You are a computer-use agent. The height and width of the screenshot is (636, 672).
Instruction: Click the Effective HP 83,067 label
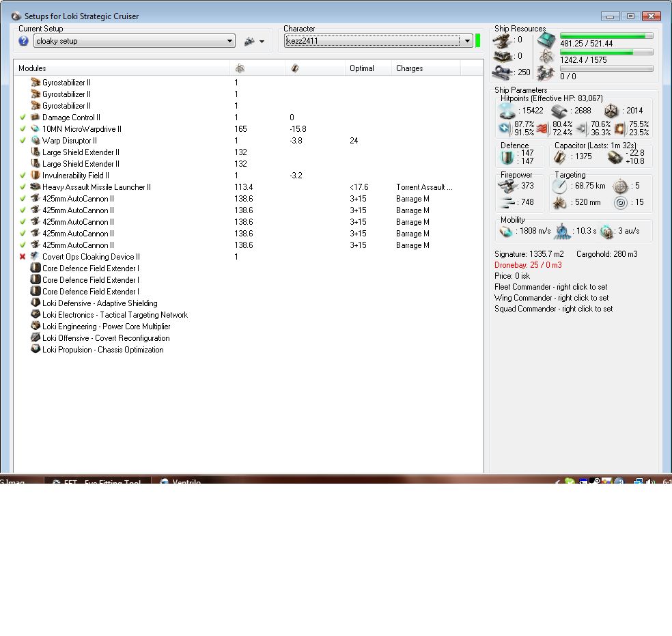point(552,98)
